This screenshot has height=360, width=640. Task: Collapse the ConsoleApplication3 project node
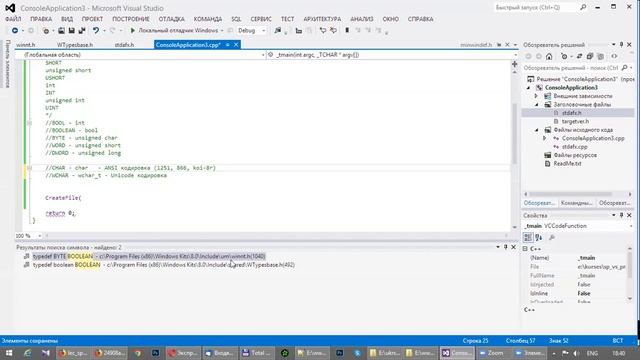coord(529,88)
